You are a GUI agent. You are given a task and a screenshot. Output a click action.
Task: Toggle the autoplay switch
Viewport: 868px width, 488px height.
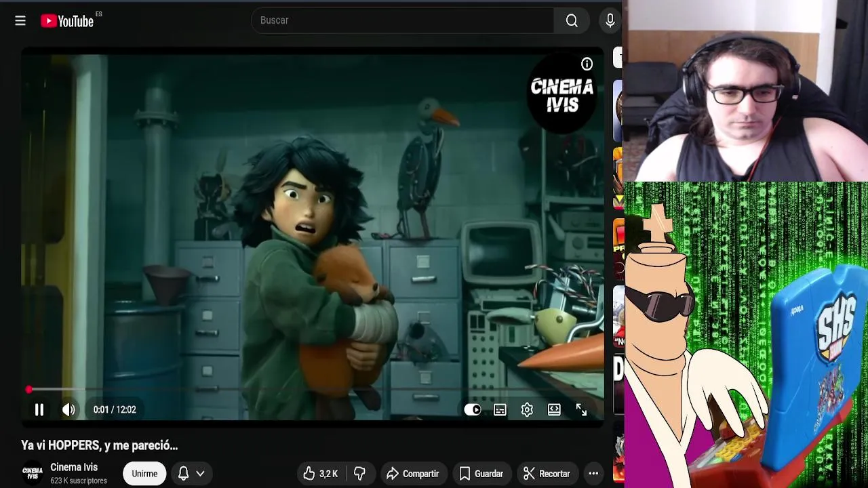click(473, 409)
